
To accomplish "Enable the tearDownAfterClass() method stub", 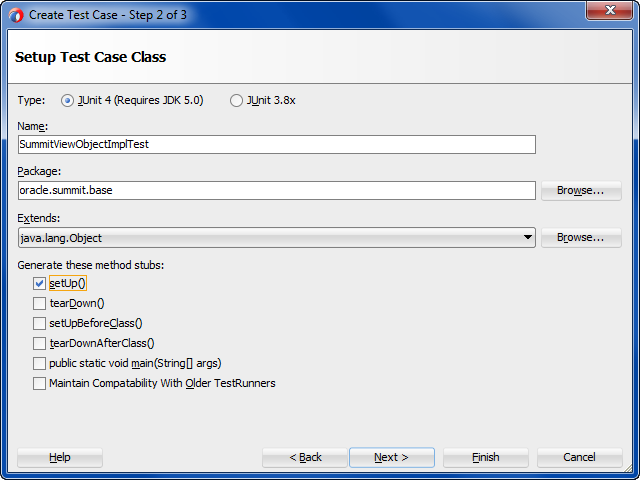I will coord(39,343).
